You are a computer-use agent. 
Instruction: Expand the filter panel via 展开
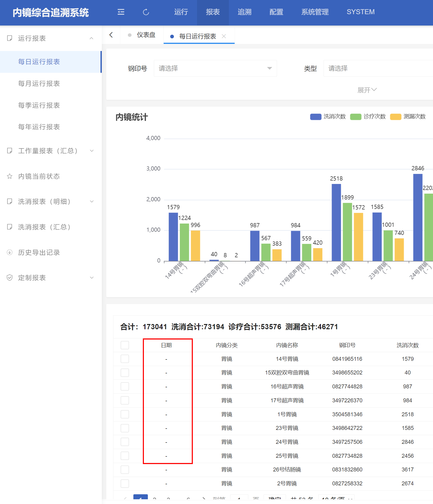[x=367, y=90]
